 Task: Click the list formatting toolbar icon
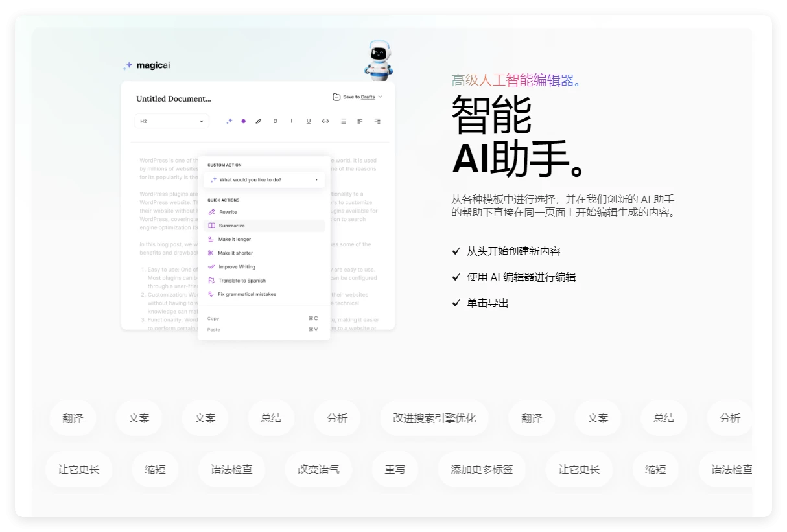click(x=343, y=121)
